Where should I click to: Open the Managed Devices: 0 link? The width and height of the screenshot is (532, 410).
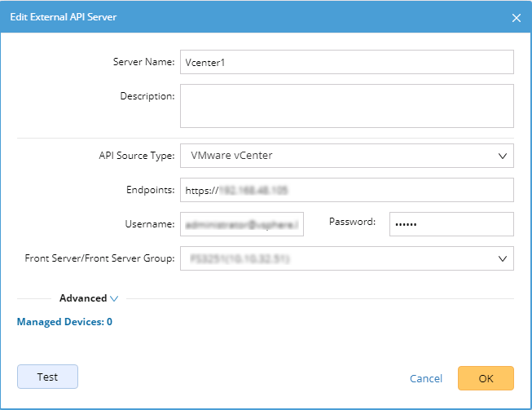(x=64, y=322)
